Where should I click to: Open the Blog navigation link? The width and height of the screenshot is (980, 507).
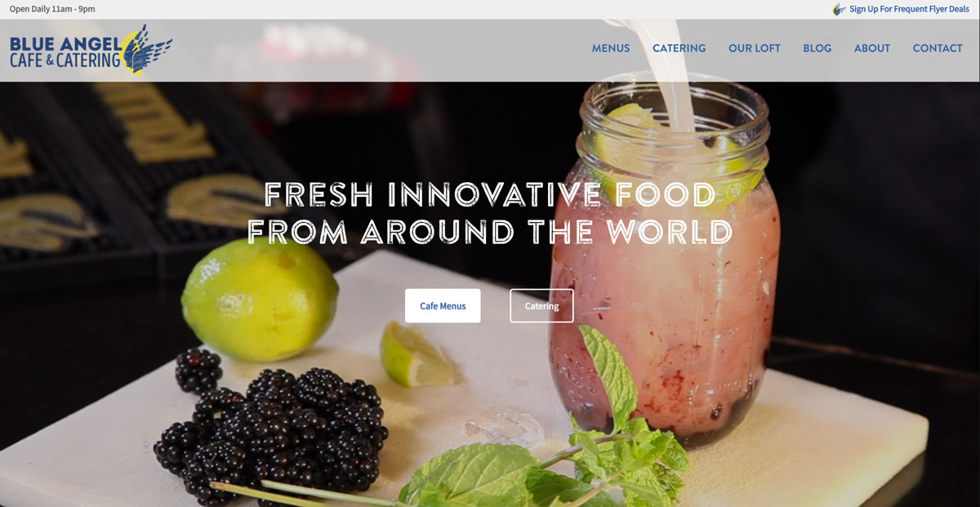pos(817,48)
